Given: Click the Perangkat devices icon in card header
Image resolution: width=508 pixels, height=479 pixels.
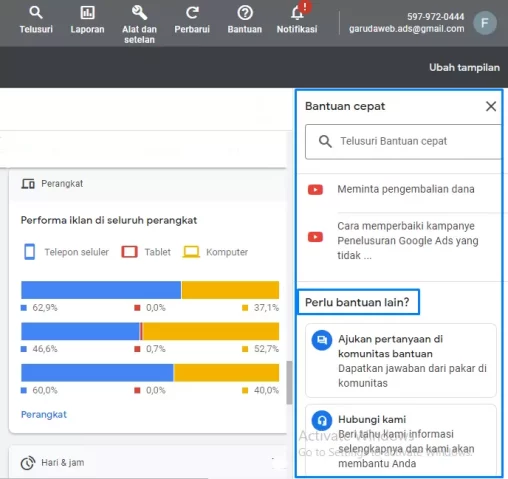Looking at the screenshot, I should [28, 184].
